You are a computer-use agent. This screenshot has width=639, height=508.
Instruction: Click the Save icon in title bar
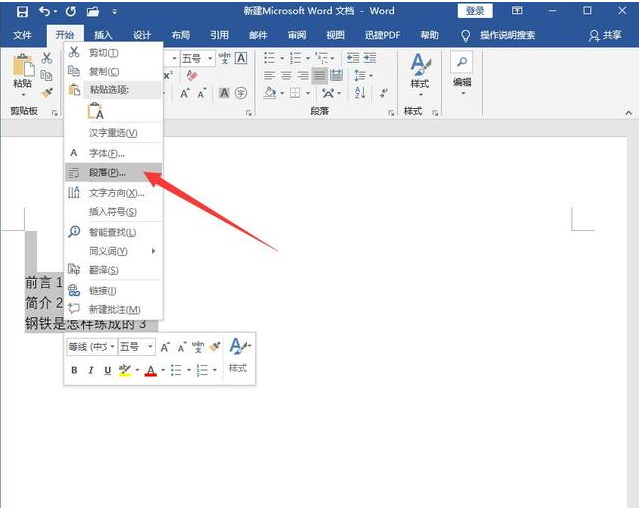tap(22, 11)
